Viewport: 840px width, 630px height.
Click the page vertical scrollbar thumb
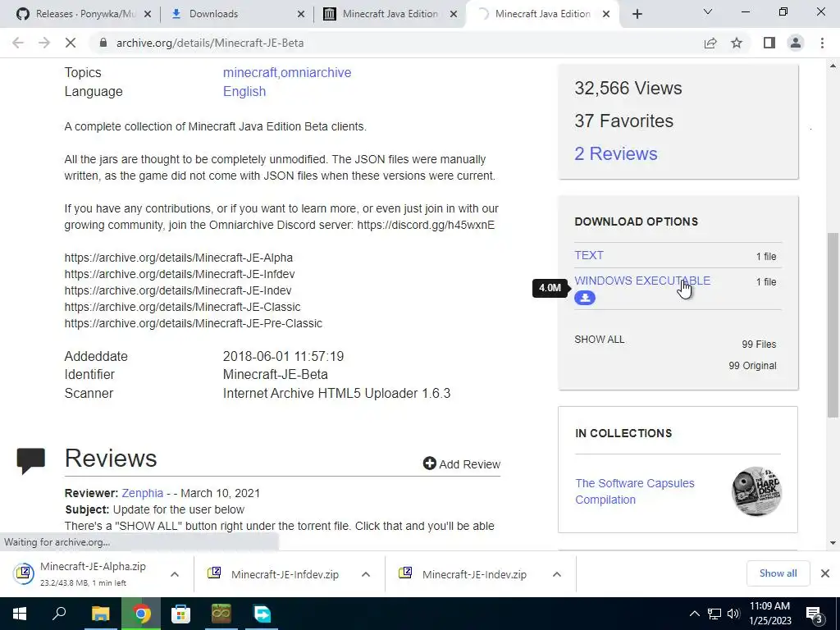pos(832,325)
